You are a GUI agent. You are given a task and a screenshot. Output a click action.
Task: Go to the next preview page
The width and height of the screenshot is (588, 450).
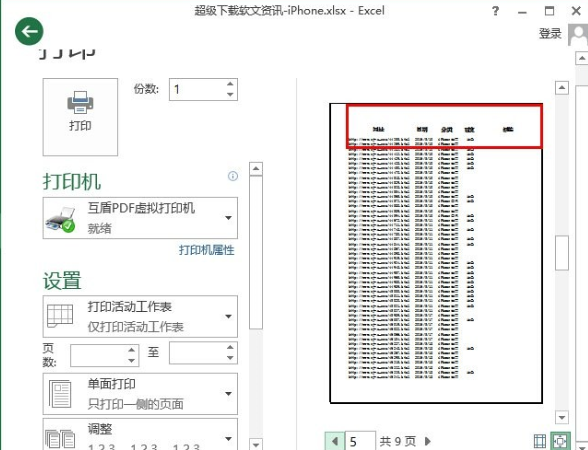pos(428,441)
